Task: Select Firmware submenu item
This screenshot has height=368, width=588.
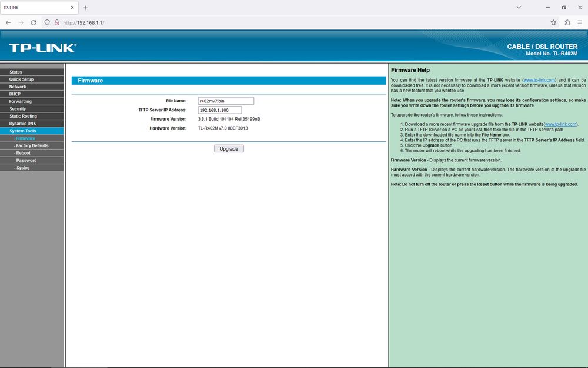Action: click(x=32, y=138)
